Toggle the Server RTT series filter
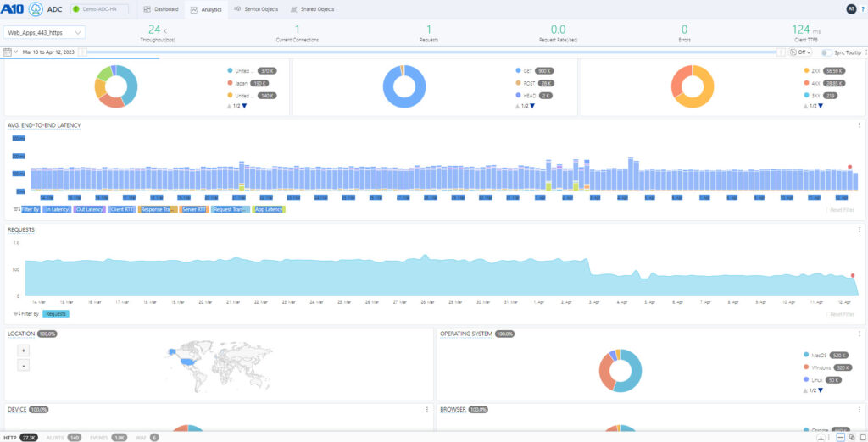This screenshot has width=868, height=442. pyautogui.click(x=194, y=210)
